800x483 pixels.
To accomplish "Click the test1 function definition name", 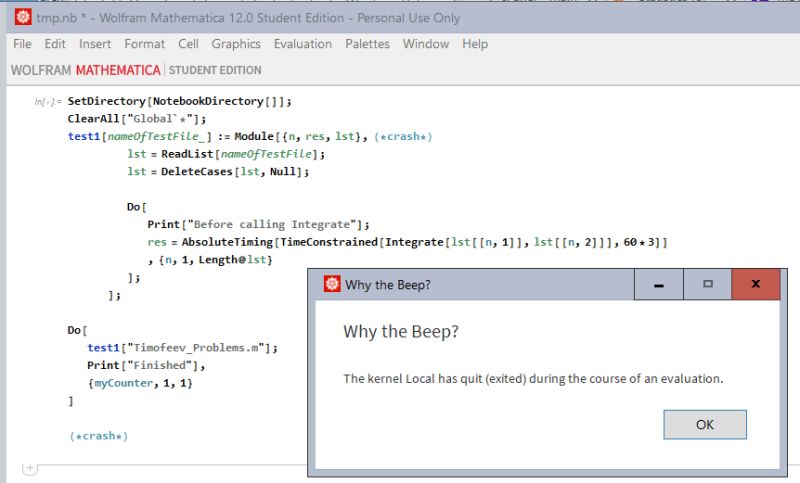I will [x=84, y=136].
